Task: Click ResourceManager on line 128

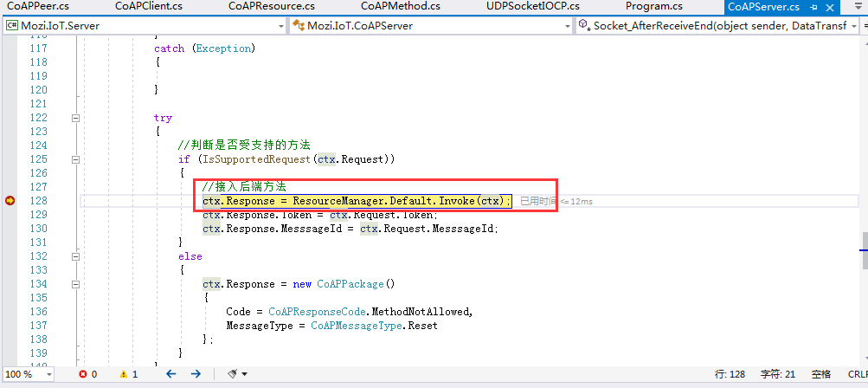Action: [x=338, y=201]
